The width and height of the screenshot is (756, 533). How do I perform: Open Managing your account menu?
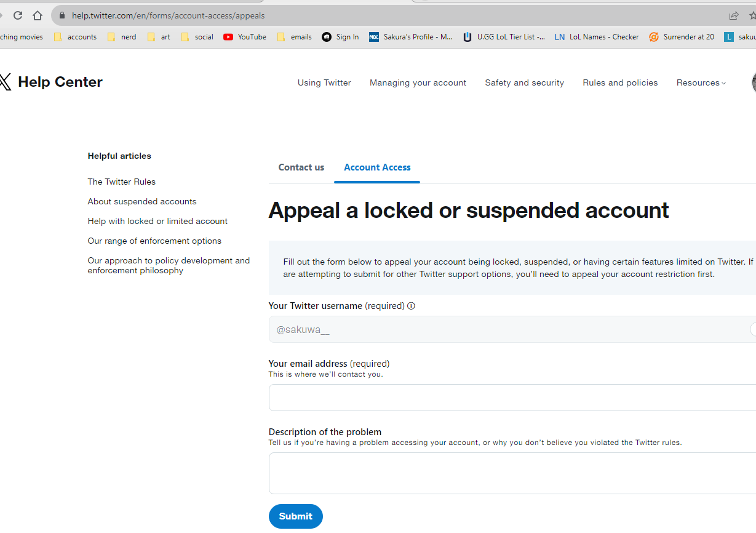pos(418,82)
